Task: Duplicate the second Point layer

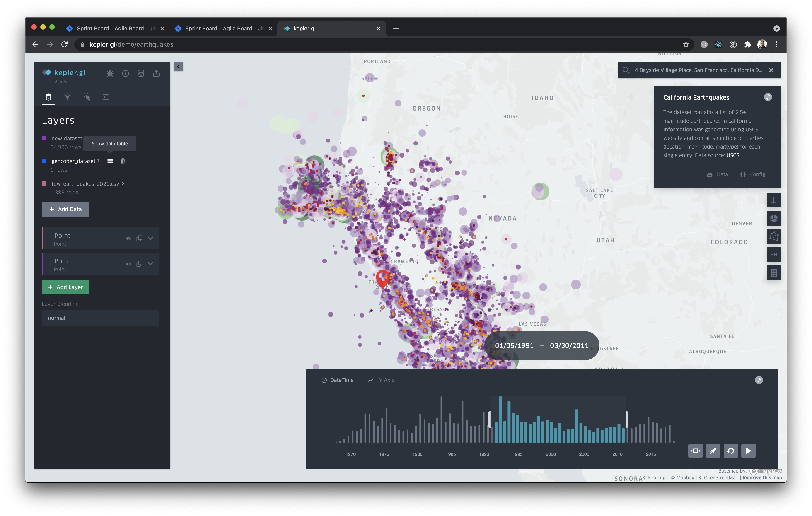Action: [x=139, y=264]
